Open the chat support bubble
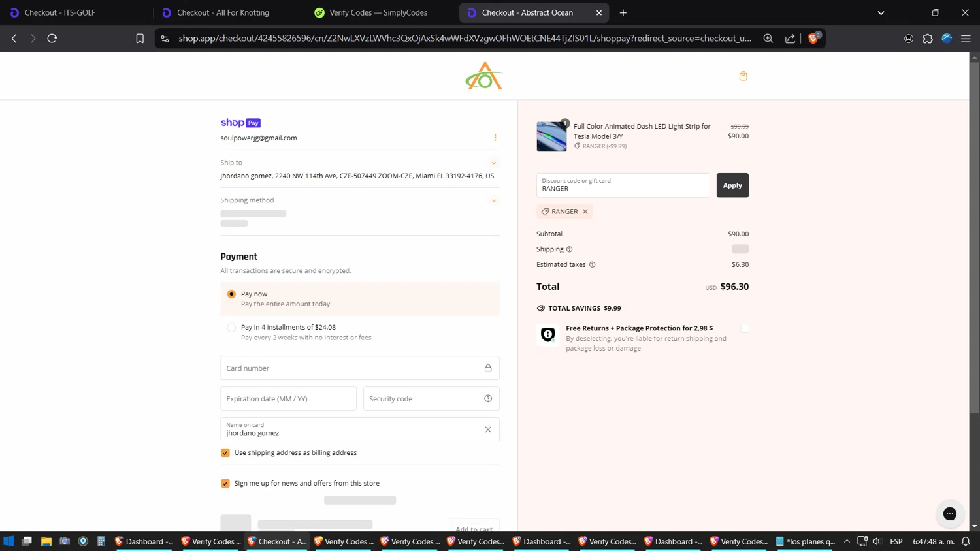The image size is (980, 551). click(x=950, y=514)
